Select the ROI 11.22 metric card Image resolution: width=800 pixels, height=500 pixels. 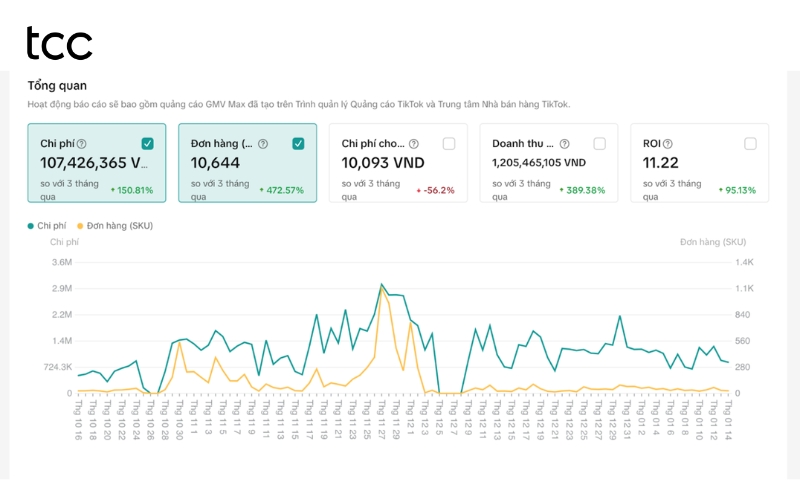click(699, 163)
